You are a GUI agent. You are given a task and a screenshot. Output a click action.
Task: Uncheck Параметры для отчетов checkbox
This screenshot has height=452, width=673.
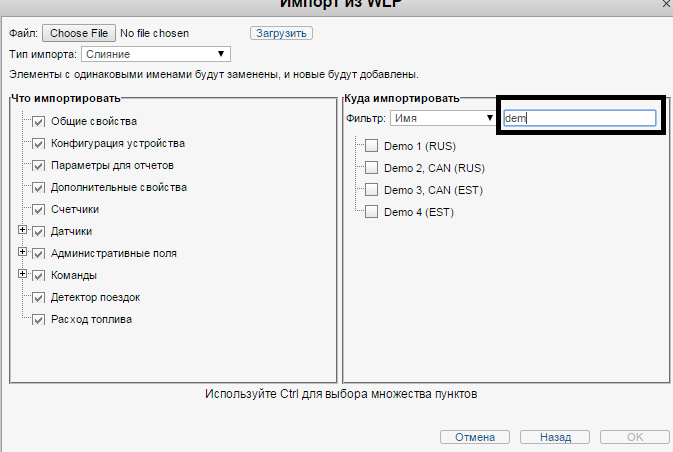pyautogui.click(x=39, y=165)
